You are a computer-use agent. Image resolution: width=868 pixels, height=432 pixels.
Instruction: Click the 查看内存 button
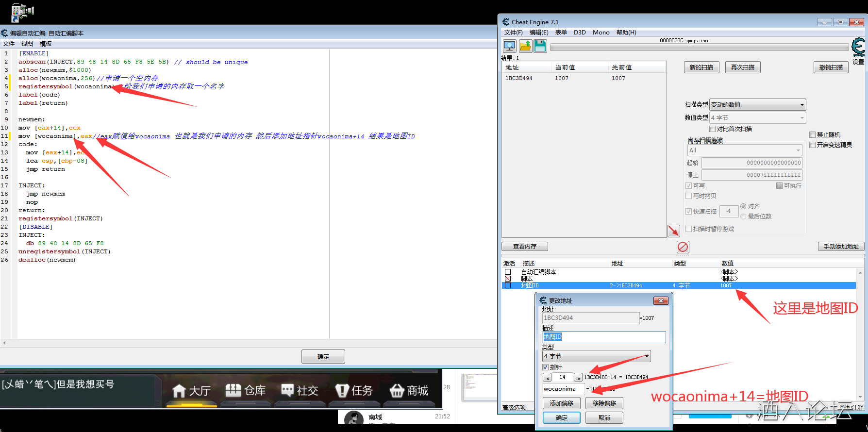525,247
